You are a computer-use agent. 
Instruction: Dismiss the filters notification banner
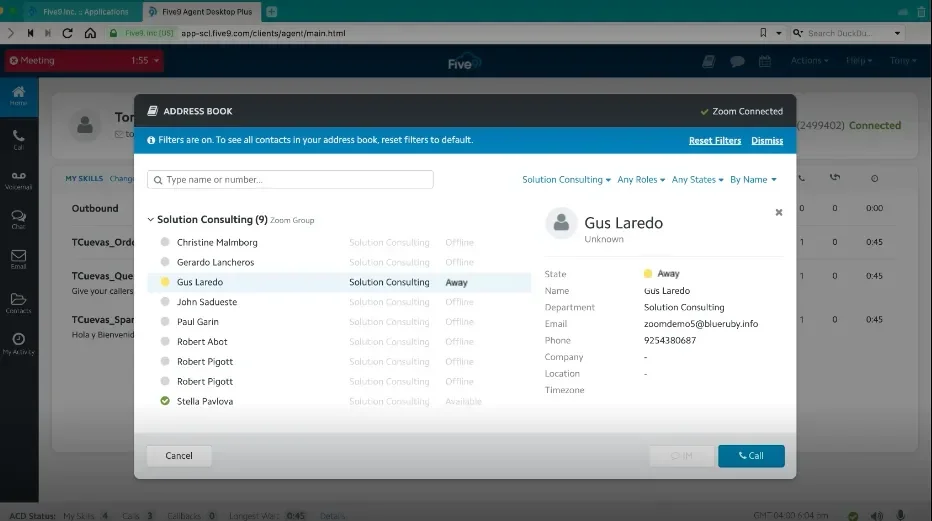(767, 141)
